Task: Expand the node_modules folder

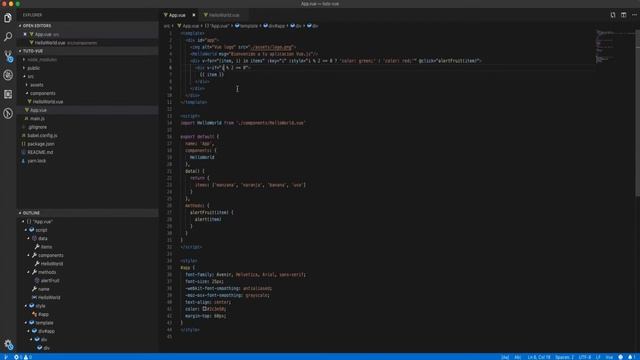Action: pyautogui.click(x=24, y=60)
